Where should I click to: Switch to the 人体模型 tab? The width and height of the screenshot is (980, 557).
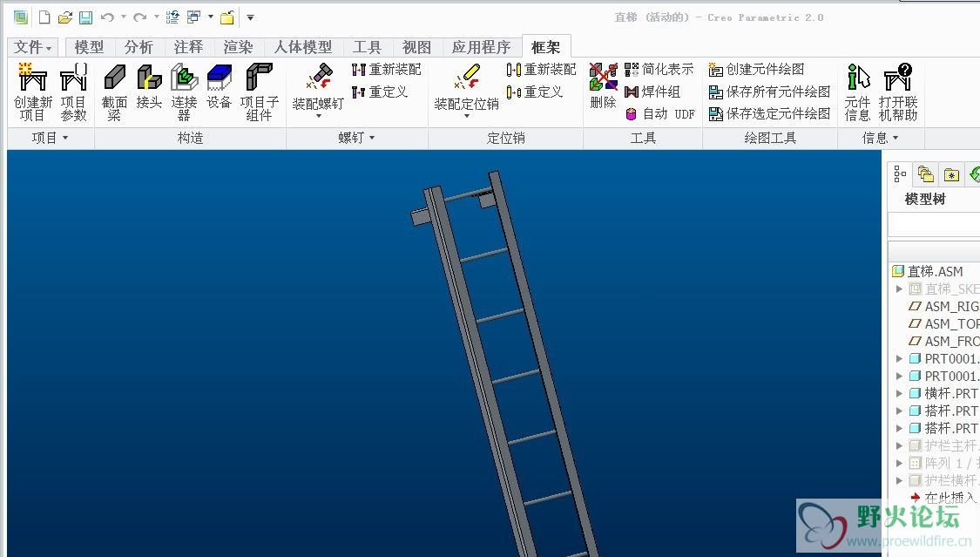(x=303, y=47)
